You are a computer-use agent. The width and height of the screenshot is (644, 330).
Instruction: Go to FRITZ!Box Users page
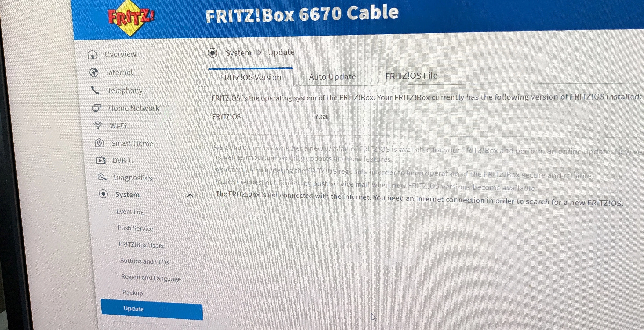tap(141, 245)
